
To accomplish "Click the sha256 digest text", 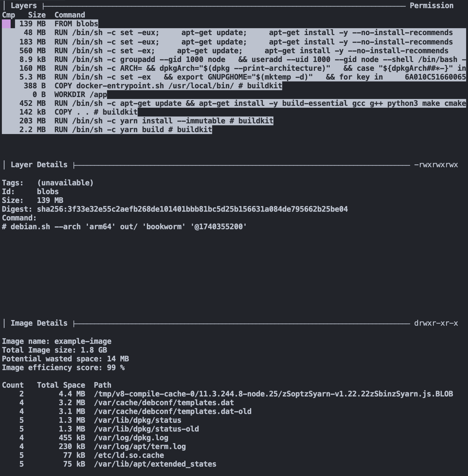I will (x=192, y=209).
